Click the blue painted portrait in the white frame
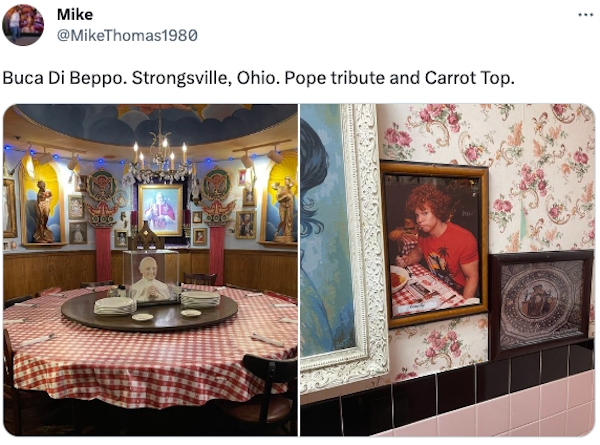Viewport: 600px width, 445px height. tap(325, 237)
